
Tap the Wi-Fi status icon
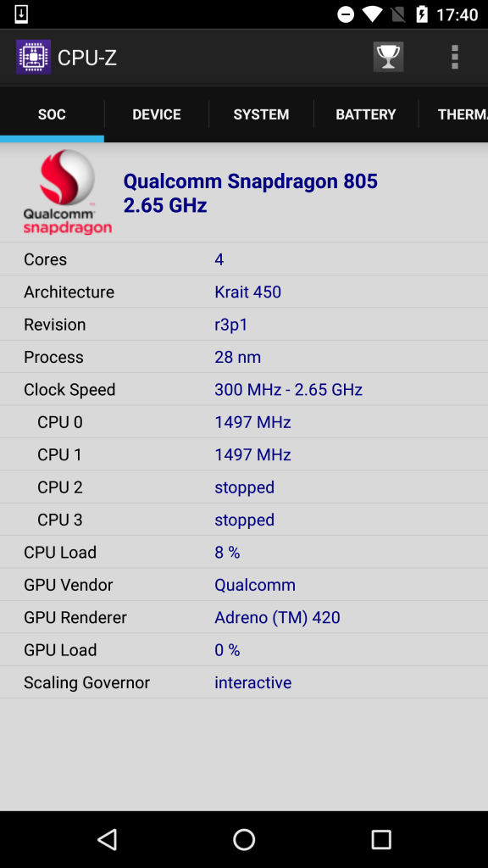(373, 14)
